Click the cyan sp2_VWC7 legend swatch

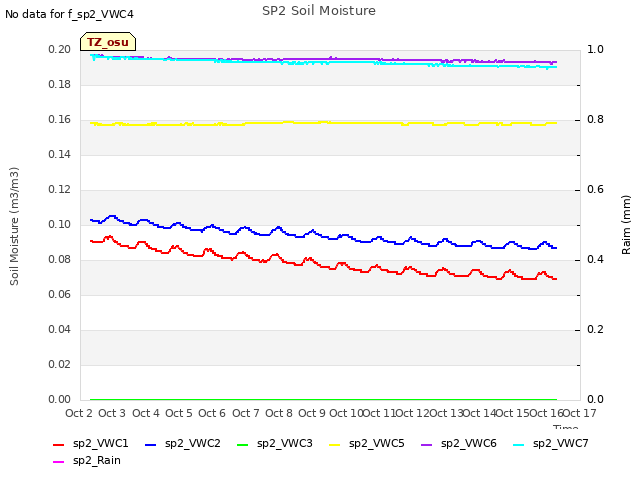[x=518, y=444]
